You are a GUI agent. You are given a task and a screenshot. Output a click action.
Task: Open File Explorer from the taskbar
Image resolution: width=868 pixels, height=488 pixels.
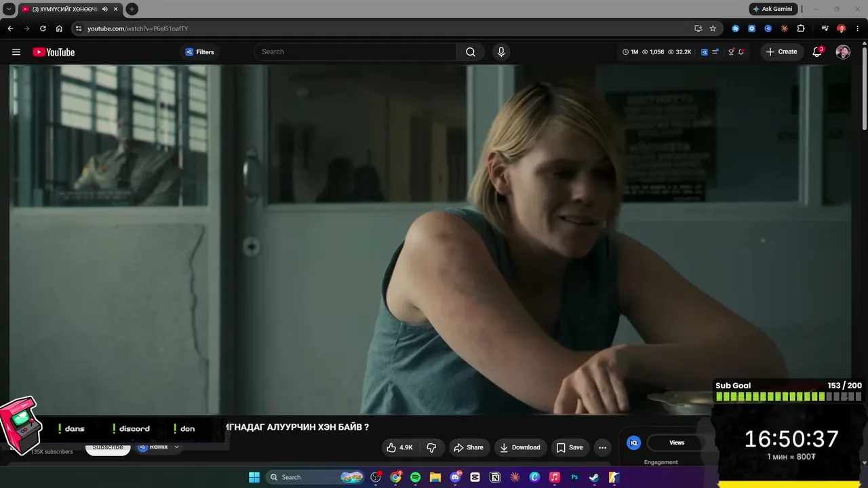[435, 477]
